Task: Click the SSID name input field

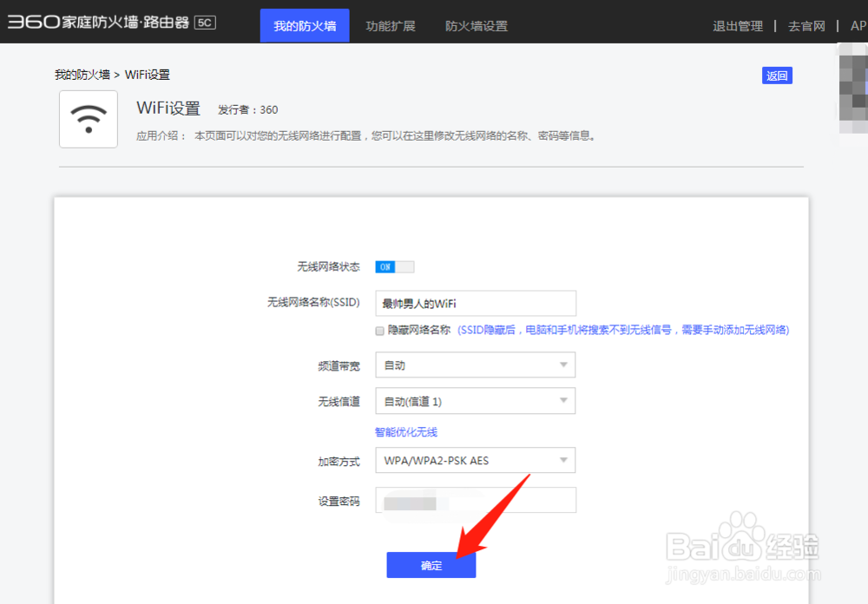Action: pyautogui.click(x=475, y=303)
